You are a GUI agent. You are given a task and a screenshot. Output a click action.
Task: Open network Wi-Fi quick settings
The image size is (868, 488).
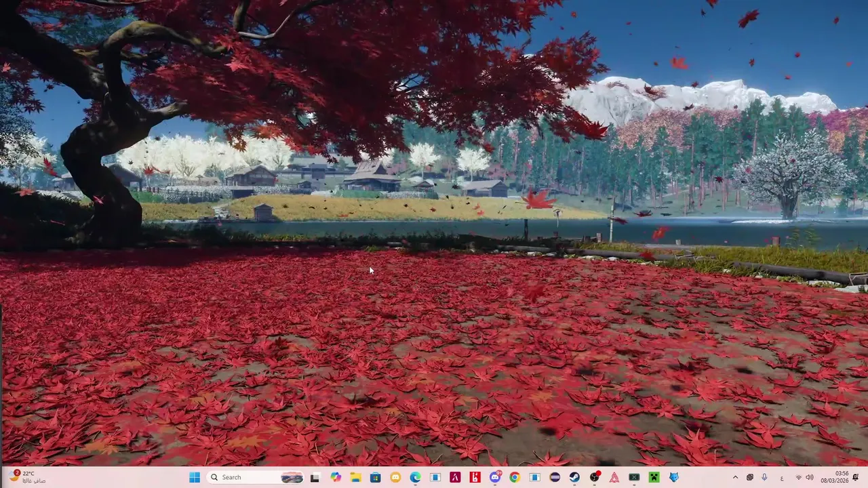pyautogui.click(x=798, y=477)
